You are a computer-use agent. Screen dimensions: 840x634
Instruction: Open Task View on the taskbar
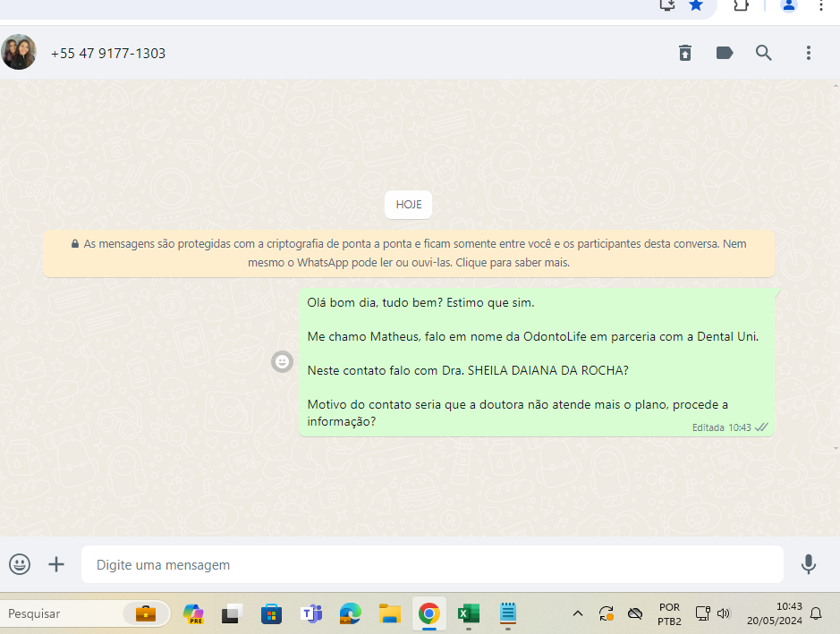coord(232,613)
